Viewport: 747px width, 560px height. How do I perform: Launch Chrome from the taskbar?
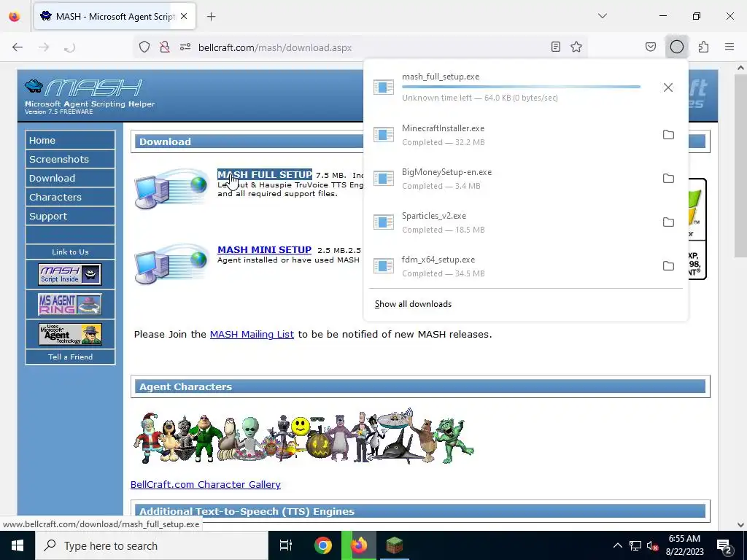point(323,545)
